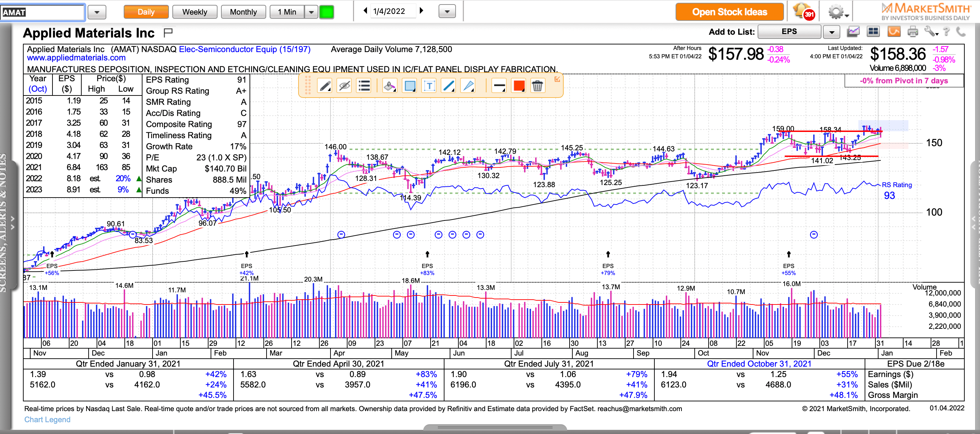
Task: Open the red color swatch picker
Action: coord(518,86)
